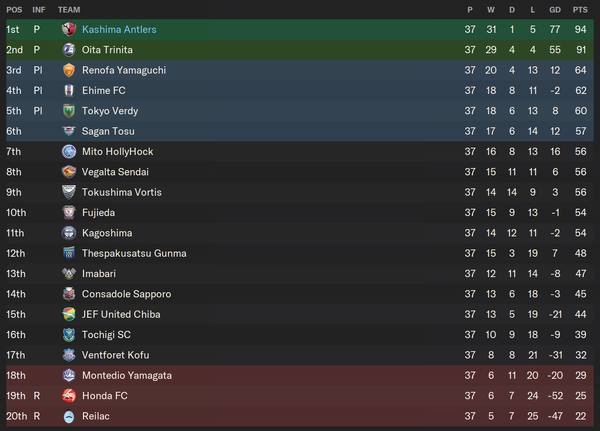Select the Renofa Yamaguchi orange crest
Image resolution: width=600 pixels, height=431 pixels.
tap(69, 70)
